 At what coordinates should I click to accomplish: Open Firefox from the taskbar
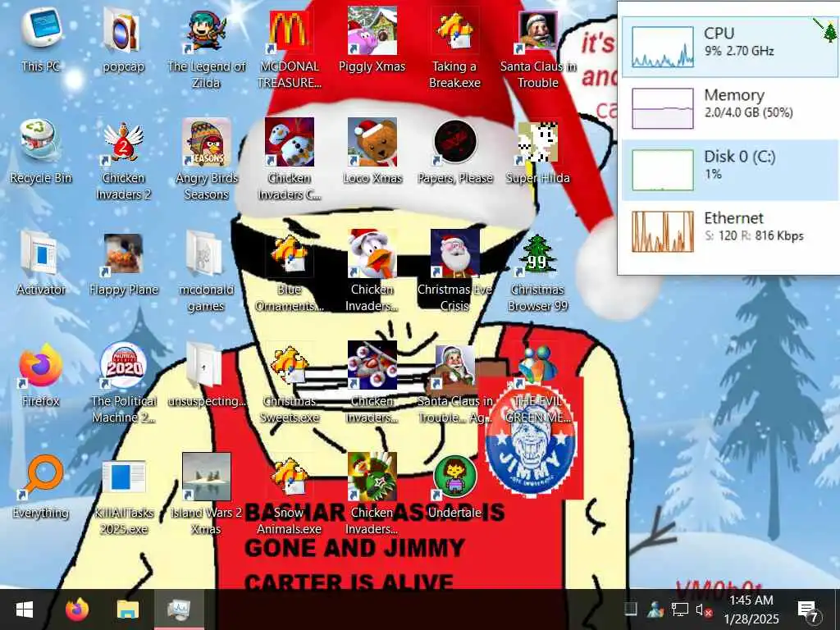pyautogui.click(x=76, y=609)
